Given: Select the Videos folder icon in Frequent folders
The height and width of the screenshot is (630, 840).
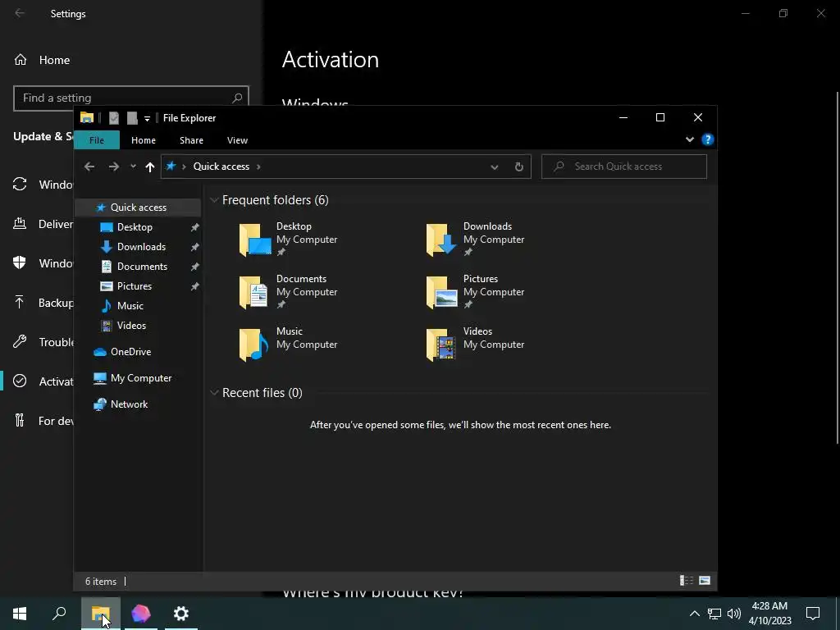Looking at the screenshot, I should click(441, 345).
